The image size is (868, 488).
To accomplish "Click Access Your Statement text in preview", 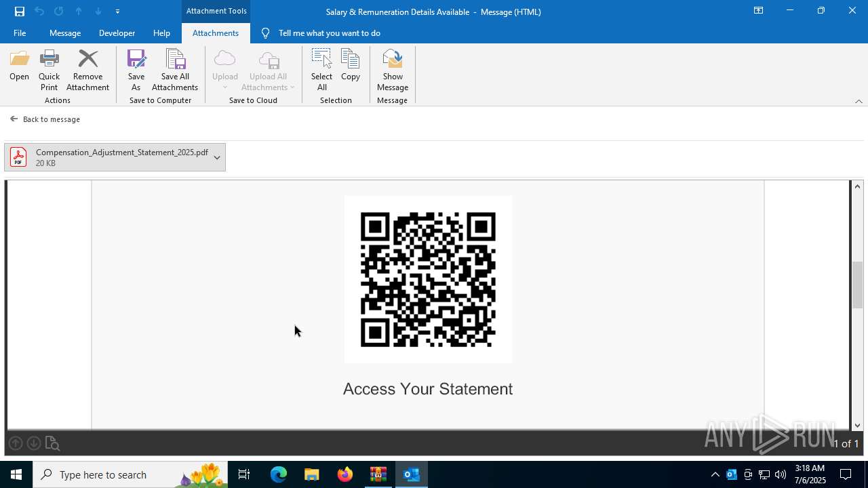I will click(x=428, y=389).
